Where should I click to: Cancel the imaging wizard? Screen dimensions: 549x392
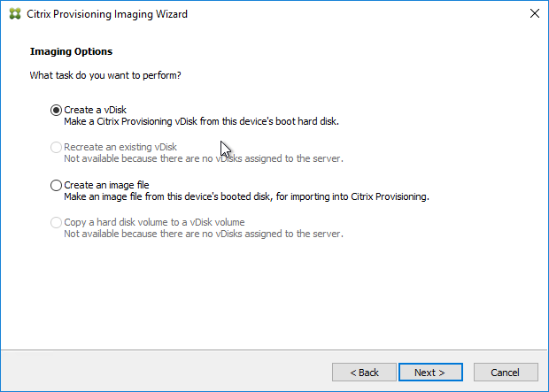click(506, 372)
